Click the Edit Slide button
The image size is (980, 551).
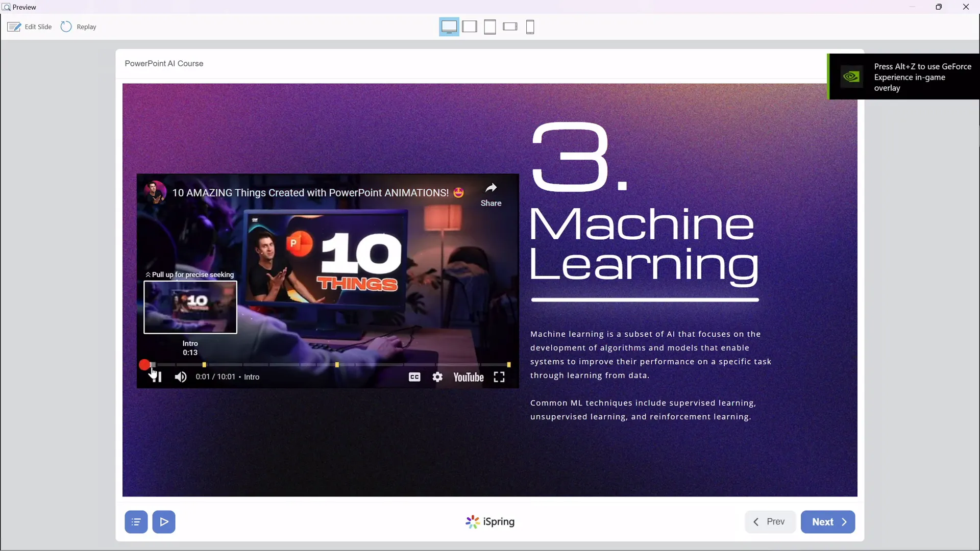(x=30, y=27)
